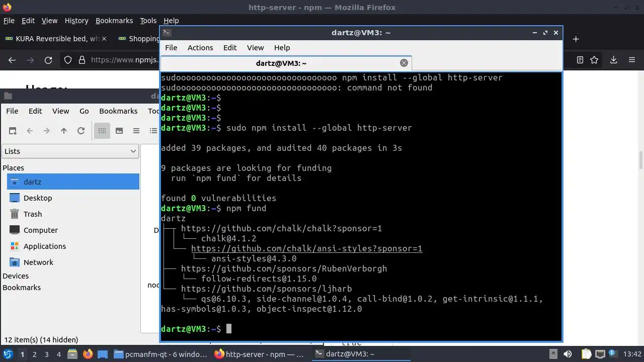
Task: Toggle Firefox reader view
Action: pos(580,60)
